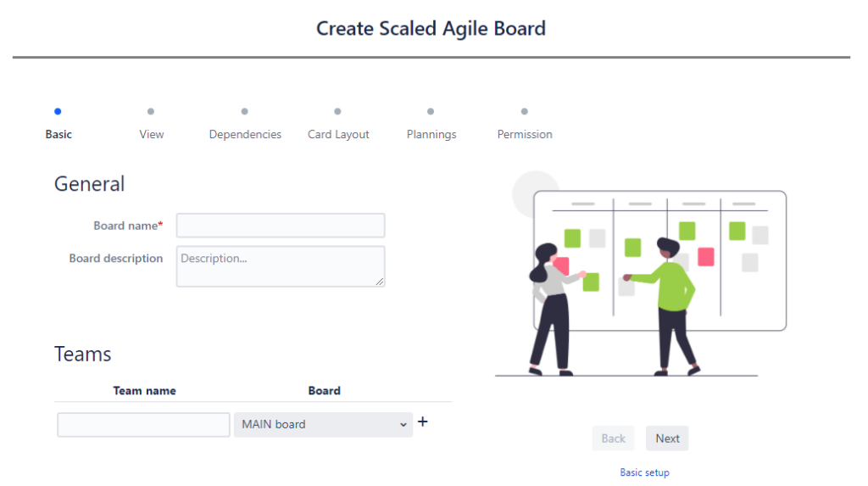Viewport: 868px width, 486px height.
Task: Click the Card Layout step dot
Action: pyautogui.click(x=337, y=111)
